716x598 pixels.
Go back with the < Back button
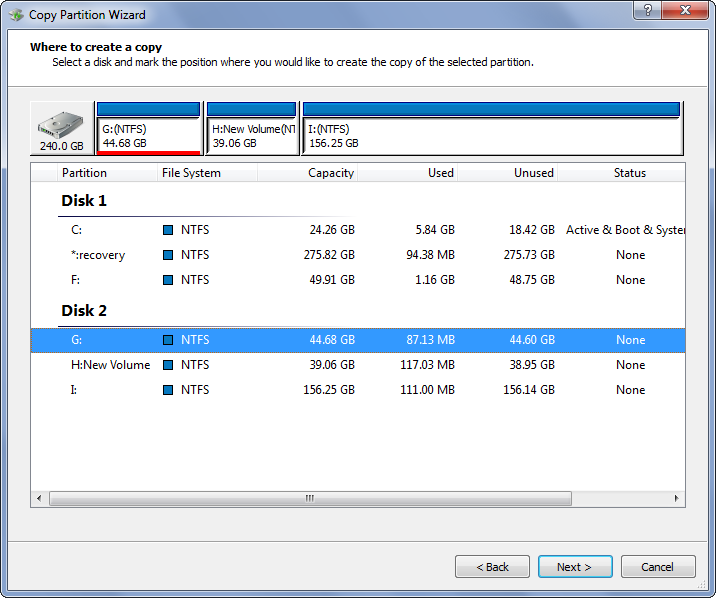(x=492, y=567)
